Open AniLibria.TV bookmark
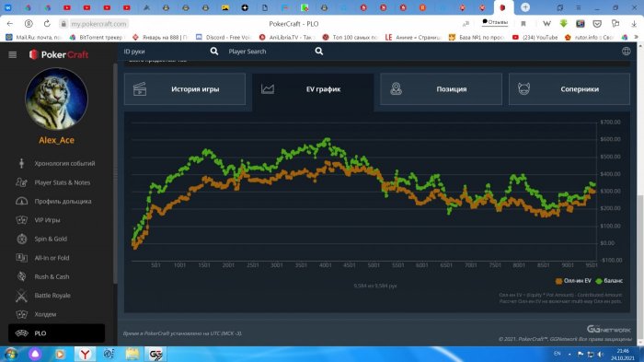Viewport: 644px width, 362px height. pos(287,37)
